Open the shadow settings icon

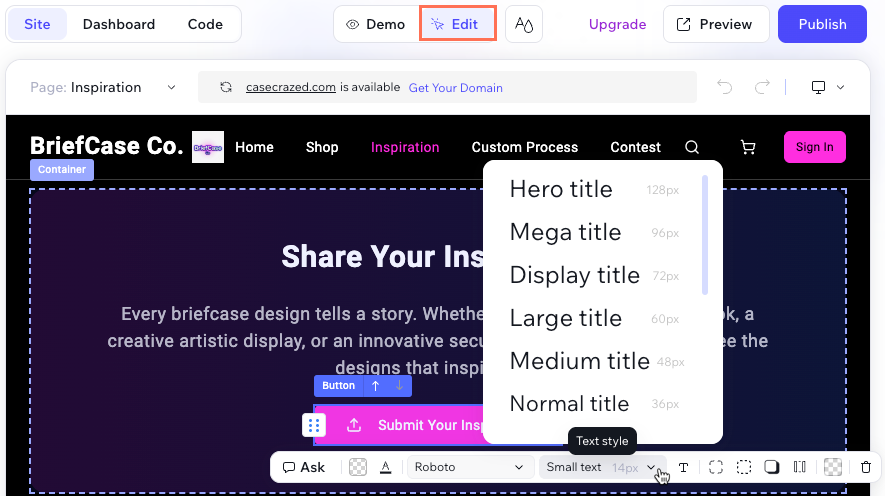(772, 467)
